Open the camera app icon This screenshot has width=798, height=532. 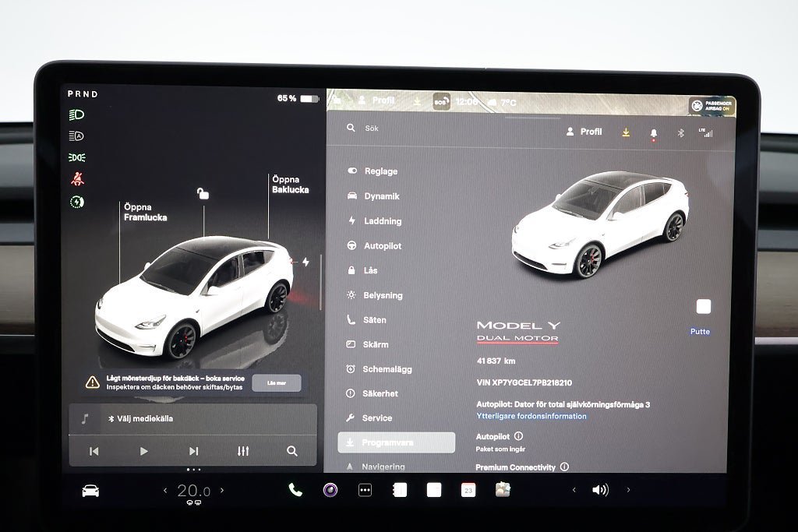tap(330, 490)
